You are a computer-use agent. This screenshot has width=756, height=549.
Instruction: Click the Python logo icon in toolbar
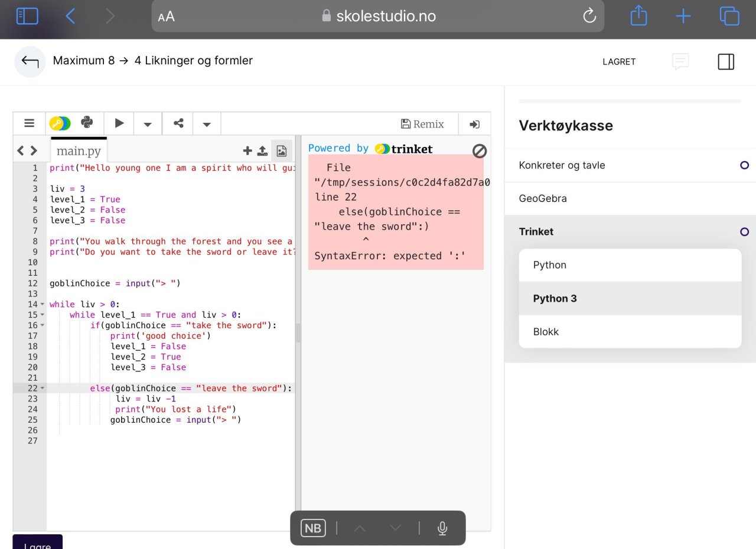pyautogui.click(x=87, y=123)
